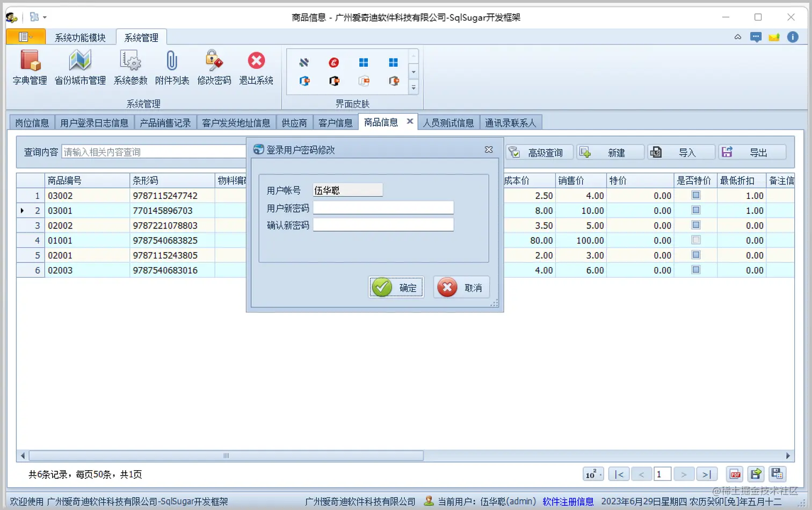
Task: Select the diagonal-striped skin icon
Action: [x=304, y=62]
